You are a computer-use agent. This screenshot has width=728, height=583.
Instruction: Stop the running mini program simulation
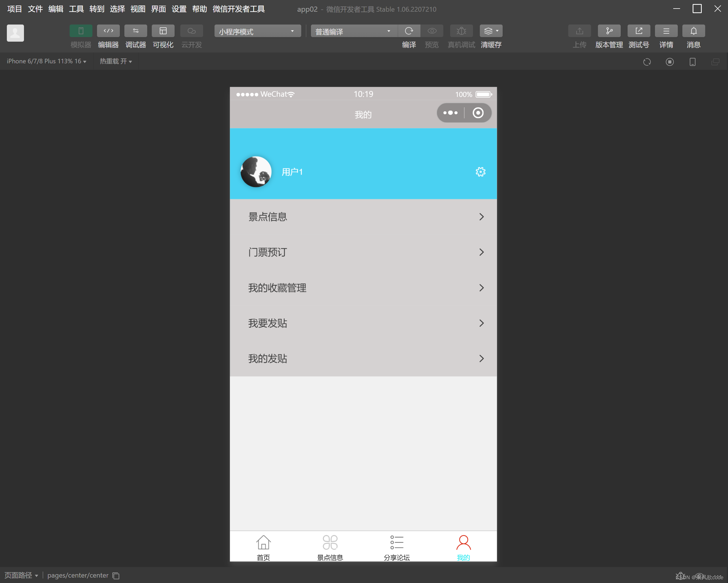click(670, 62)
